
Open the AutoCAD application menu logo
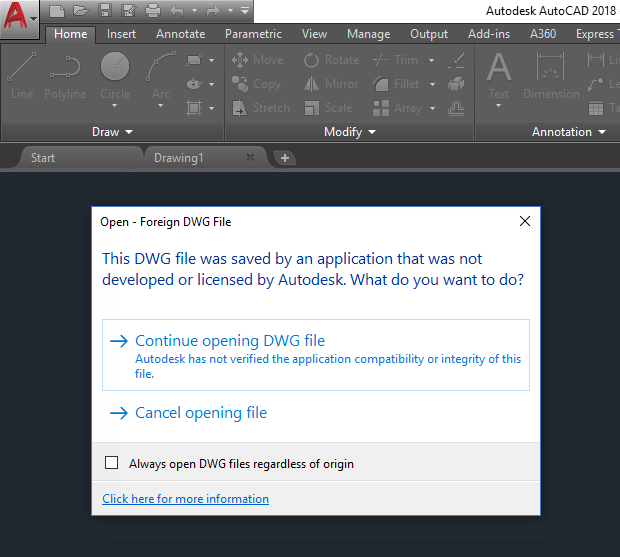19,17
